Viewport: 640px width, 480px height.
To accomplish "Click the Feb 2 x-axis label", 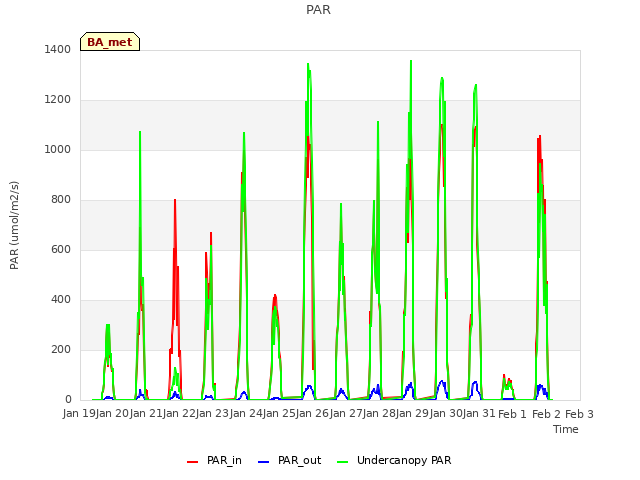I will 546,414.
